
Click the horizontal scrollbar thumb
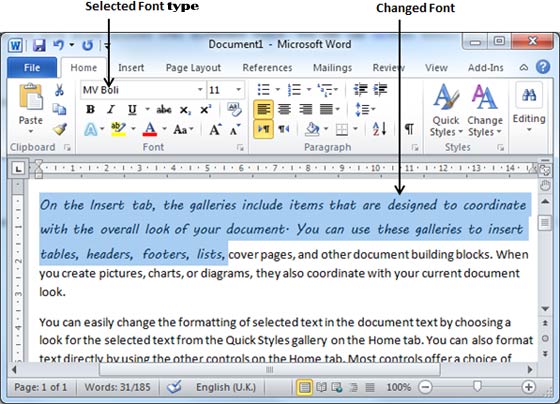pos(270,369)
